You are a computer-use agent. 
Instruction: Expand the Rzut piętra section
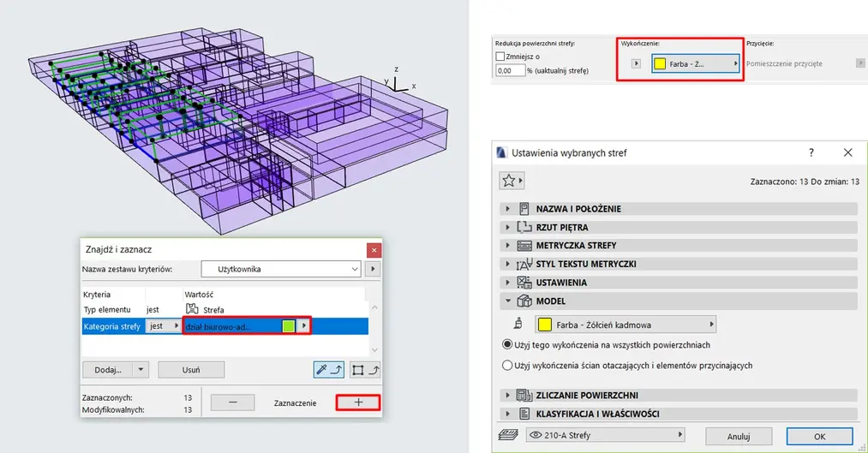tap(507, 227)
